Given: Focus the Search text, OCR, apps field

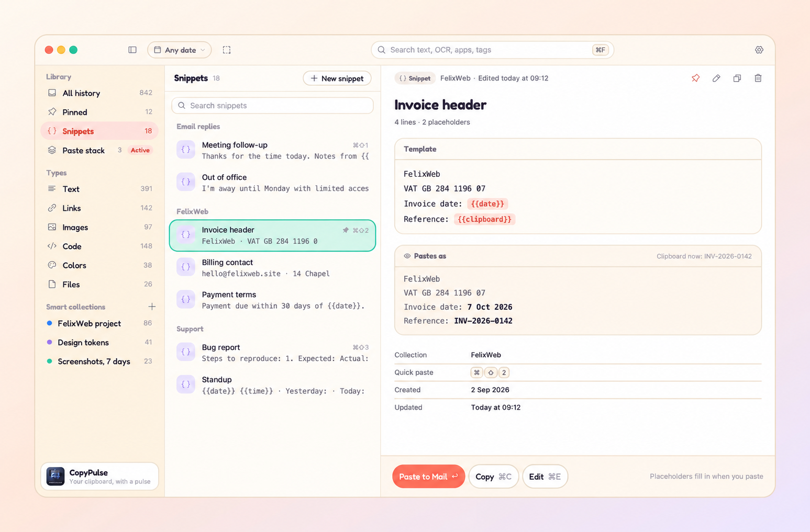Looking at the screenshot, I should [x=492, y=50].
